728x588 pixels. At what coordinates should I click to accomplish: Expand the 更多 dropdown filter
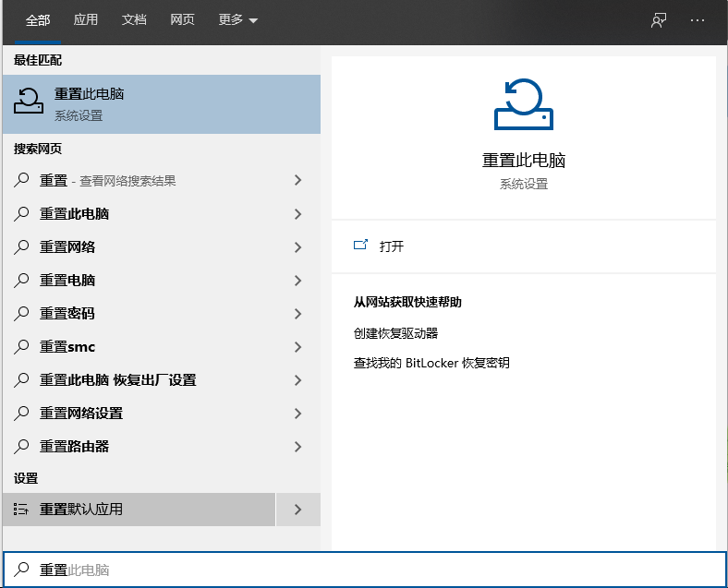coord(238,20)
